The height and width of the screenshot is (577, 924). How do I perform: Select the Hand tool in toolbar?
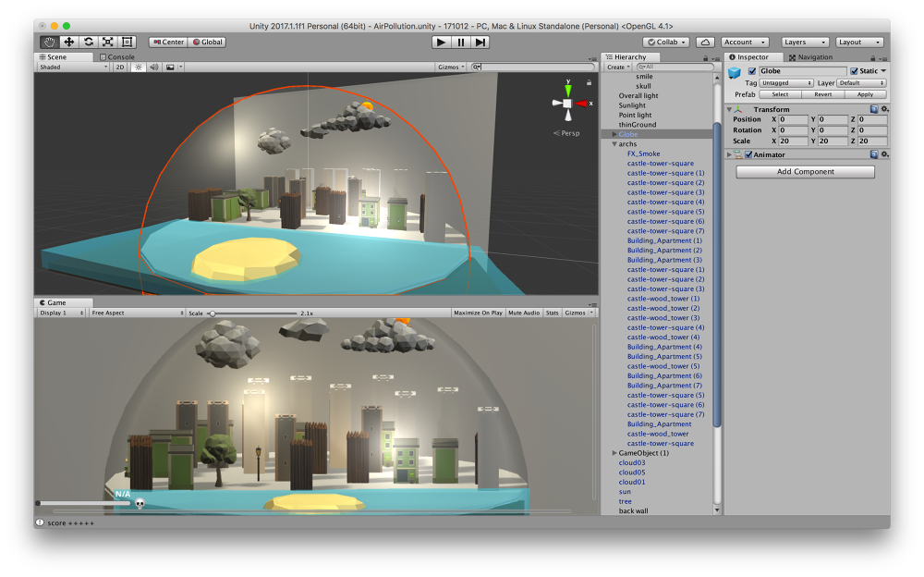[49, 42]
